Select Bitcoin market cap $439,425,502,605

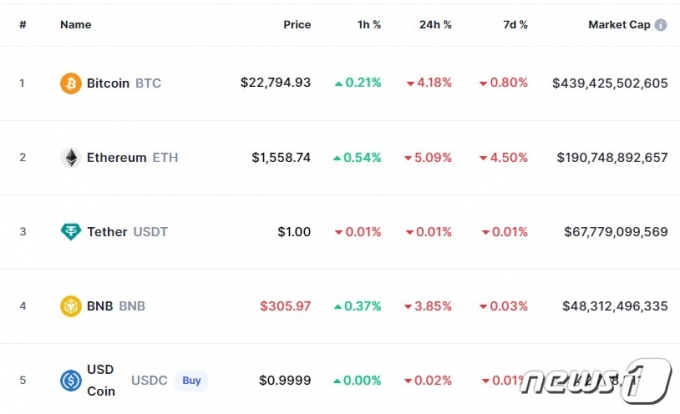610,83
